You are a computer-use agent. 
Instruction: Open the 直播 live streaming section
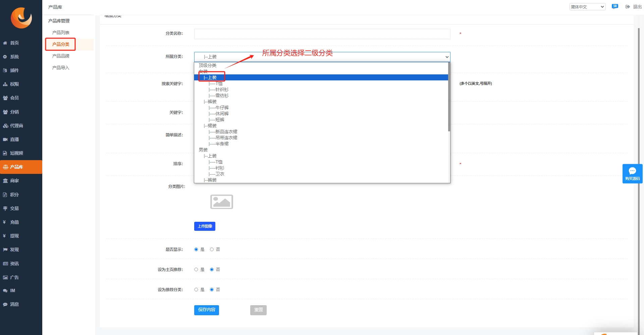click(x=21, y=139)
